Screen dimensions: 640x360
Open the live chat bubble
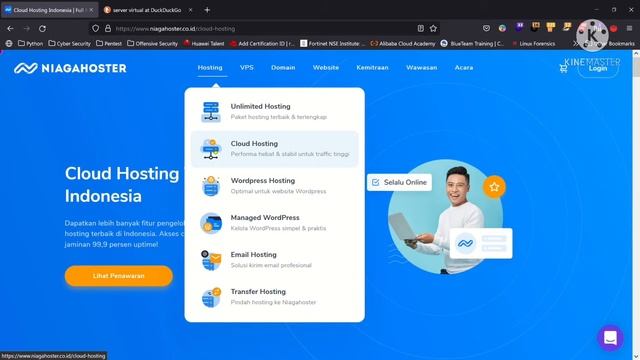click(610, 338)
